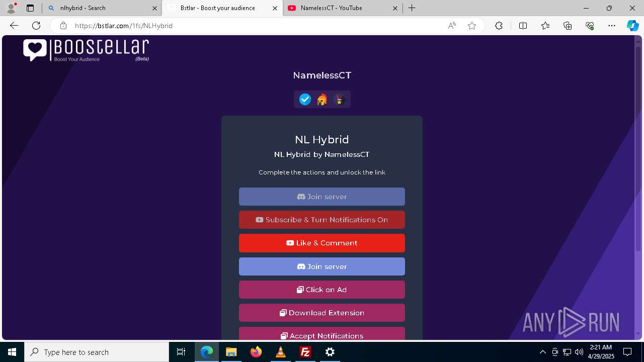Image resolution: width=644 pixels, height=362 pixels.
Task: Launch VLC media player from taskbar
Action: point(281,352)
